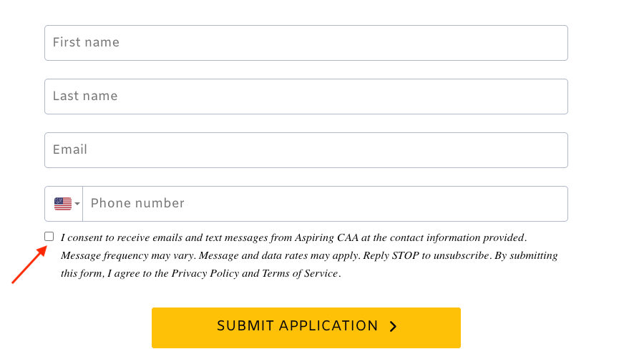This screenshot has height=364, width=629.
Task: Click into the Last name field
Action: click(x=306, y=97)
